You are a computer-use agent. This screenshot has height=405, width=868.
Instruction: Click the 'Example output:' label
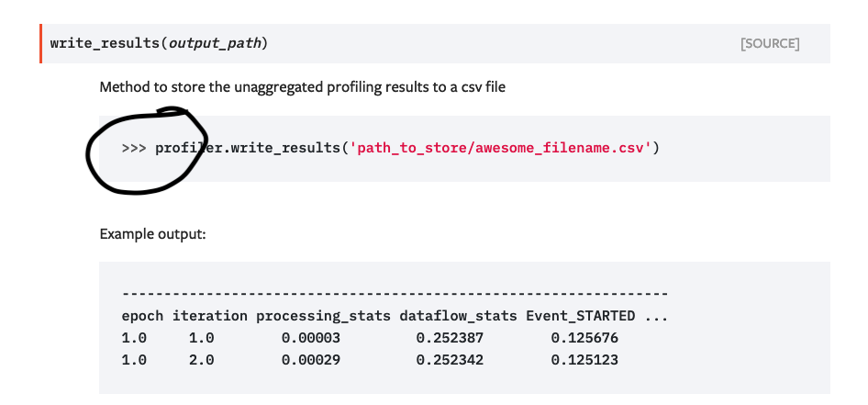tap(153, 234)
